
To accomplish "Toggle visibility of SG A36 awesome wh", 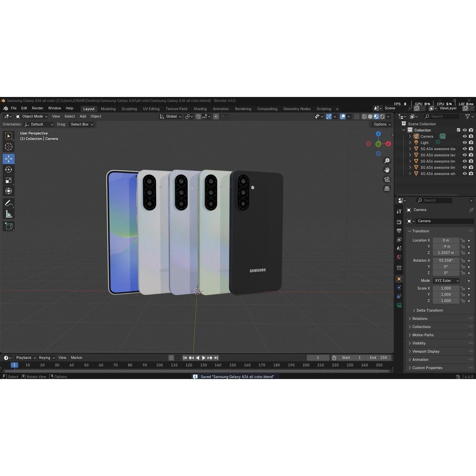I will click(465, 174).
